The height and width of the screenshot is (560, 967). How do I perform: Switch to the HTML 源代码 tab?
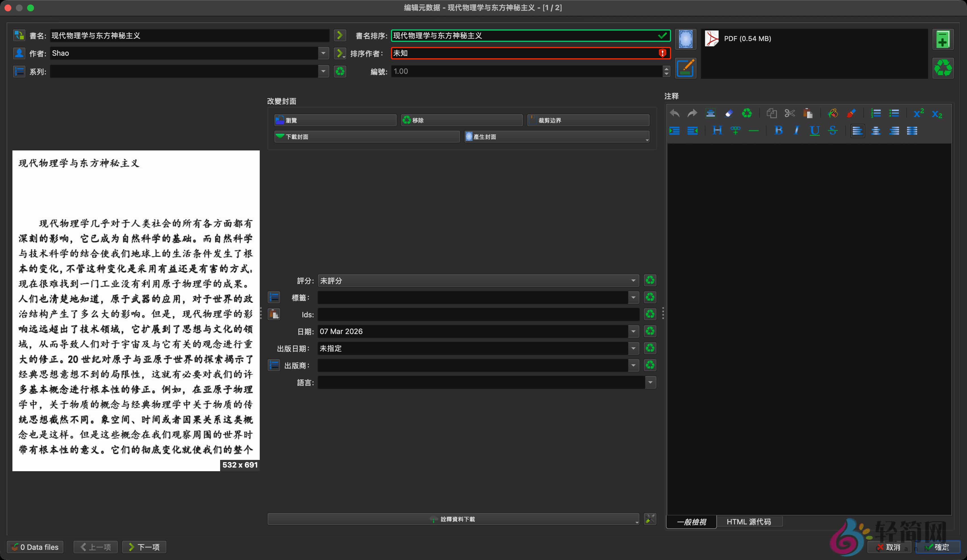[750, 522]
